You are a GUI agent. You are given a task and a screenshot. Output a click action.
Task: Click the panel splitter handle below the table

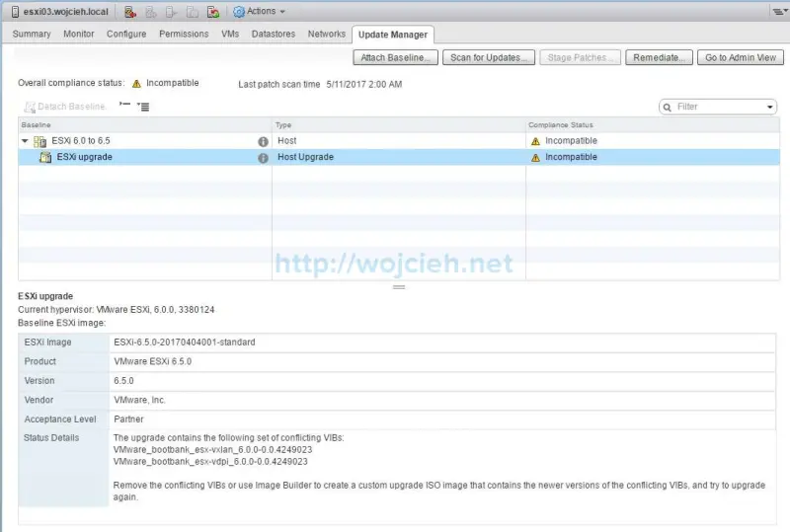pos(399,287)
